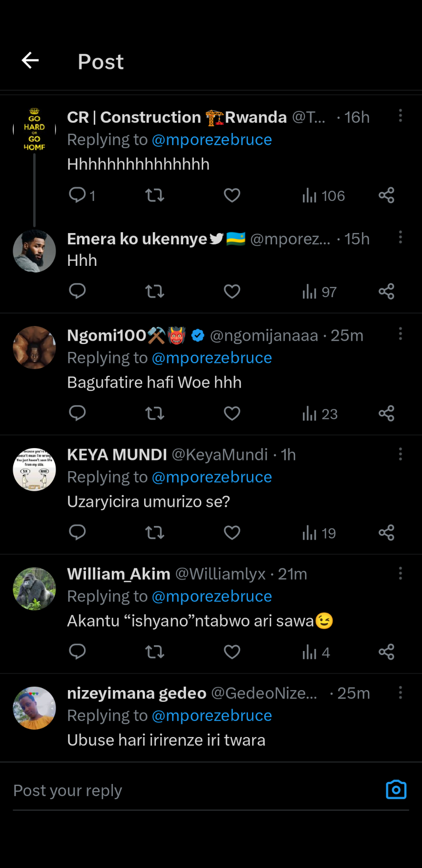The width and height of the screenshot is (422, 868).
Task: Repost the KEYA MUNDI reply
Action: point(155,533)
